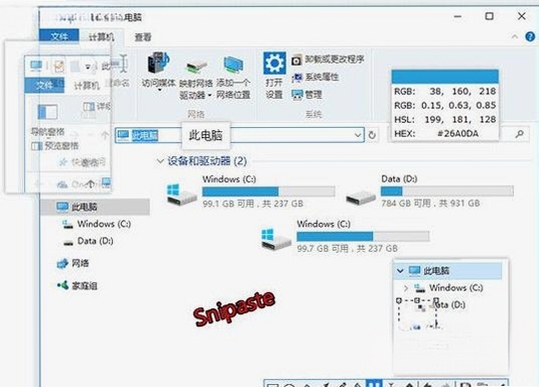Select the RGB 38, 160, 218 line
Image resolution: width=539 pixels, height=387 pixels.
(445, 91)
